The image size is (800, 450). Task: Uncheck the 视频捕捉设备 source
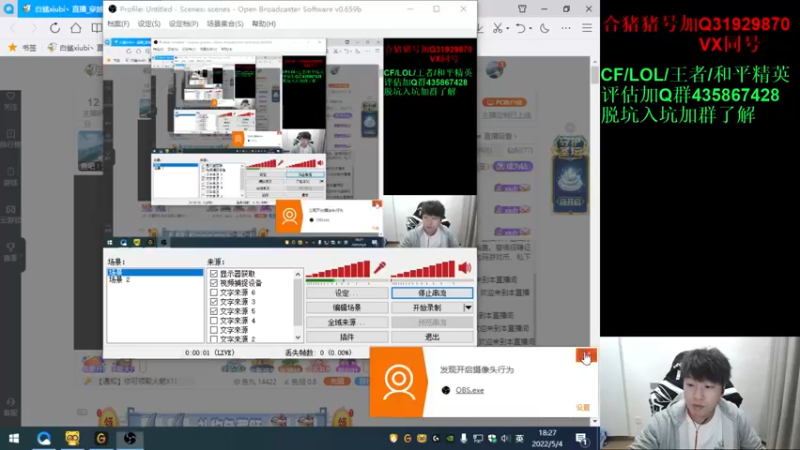(214, 283)
